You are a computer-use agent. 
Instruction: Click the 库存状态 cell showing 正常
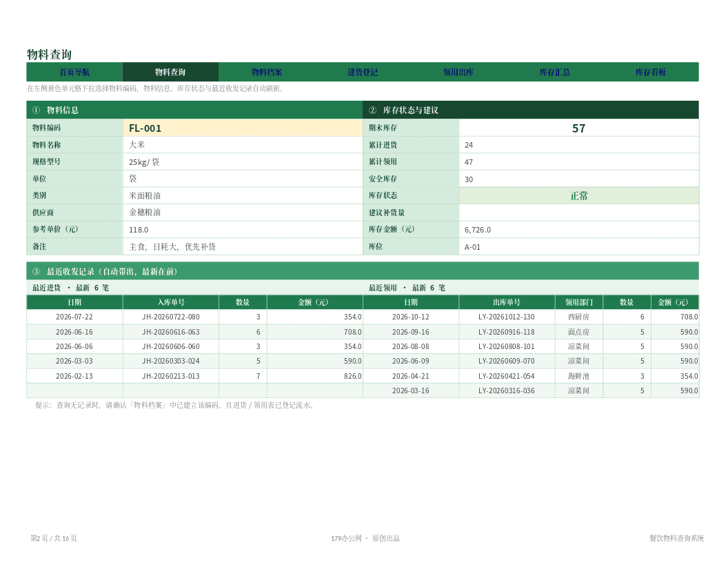click(579, 195)
